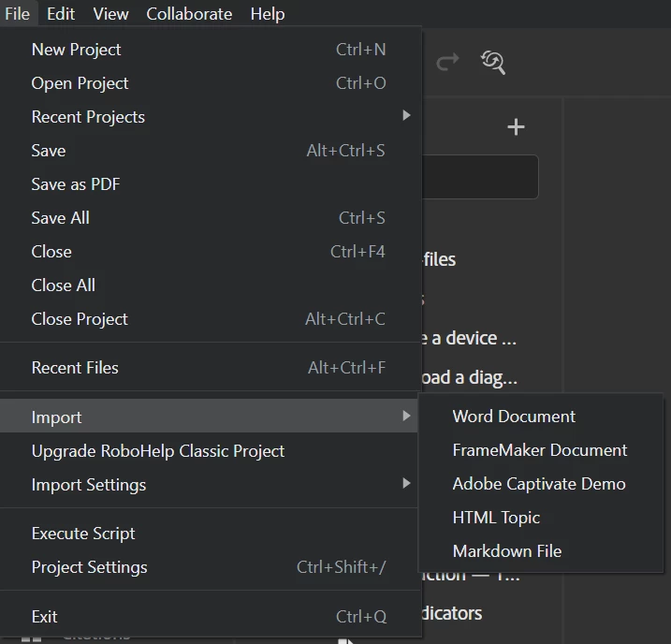Screen dimensions: 671x644
Task: Choose Close All menu entry
Action: (x=209, y=285)
